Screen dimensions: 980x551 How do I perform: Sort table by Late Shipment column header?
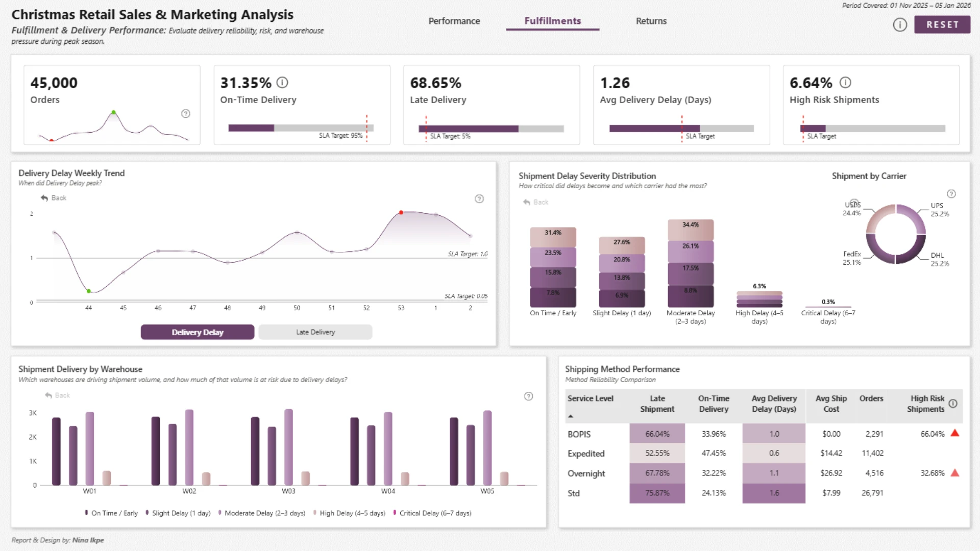tap(657, 404)
